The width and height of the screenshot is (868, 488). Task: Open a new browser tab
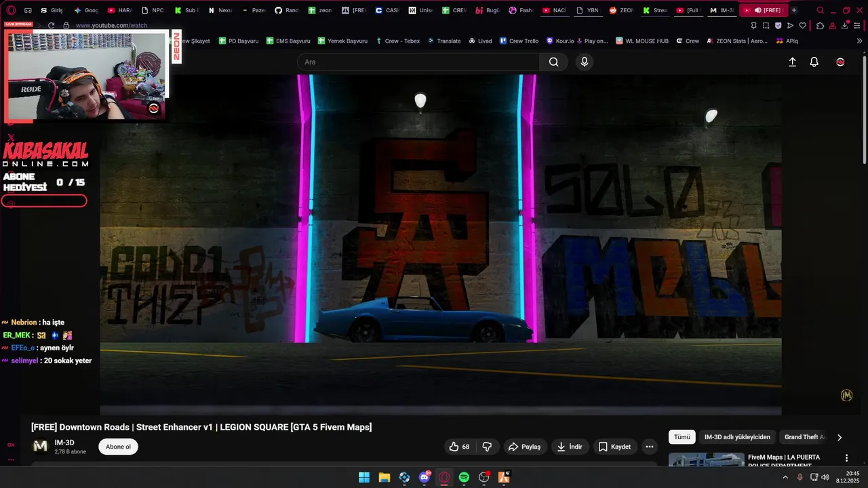(794, 10)
